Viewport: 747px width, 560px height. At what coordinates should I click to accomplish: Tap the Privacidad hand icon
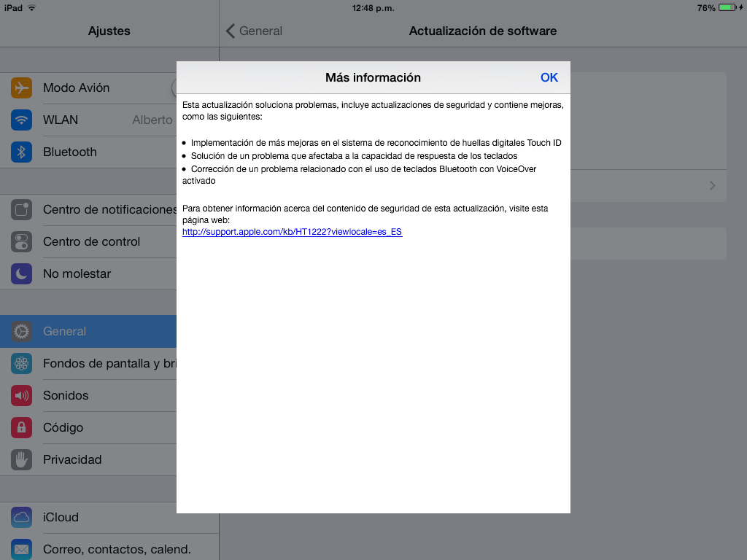(21, 460)
